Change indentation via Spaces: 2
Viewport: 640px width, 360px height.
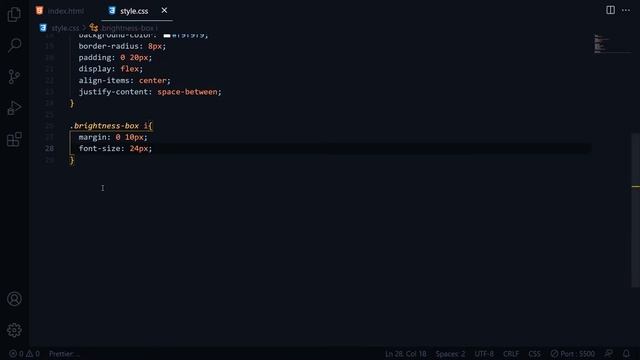coord(450,353)
